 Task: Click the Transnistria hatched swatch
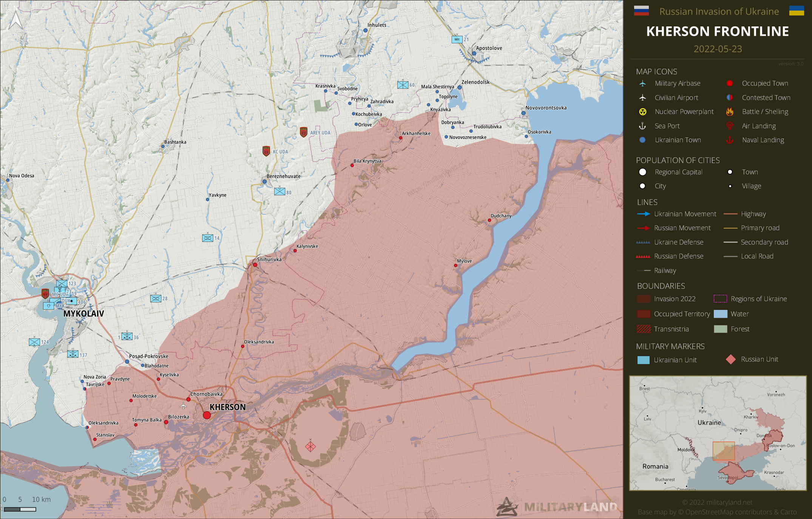pyautogui.click(x=644, y=329)
